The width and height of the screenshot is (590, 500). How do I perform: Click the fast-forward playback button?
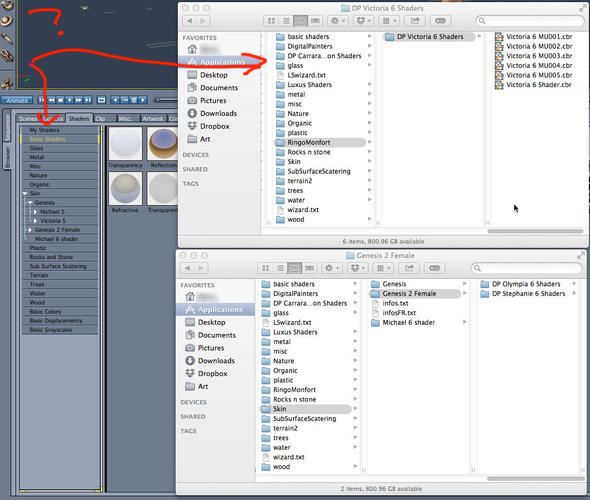coord(78,100)
